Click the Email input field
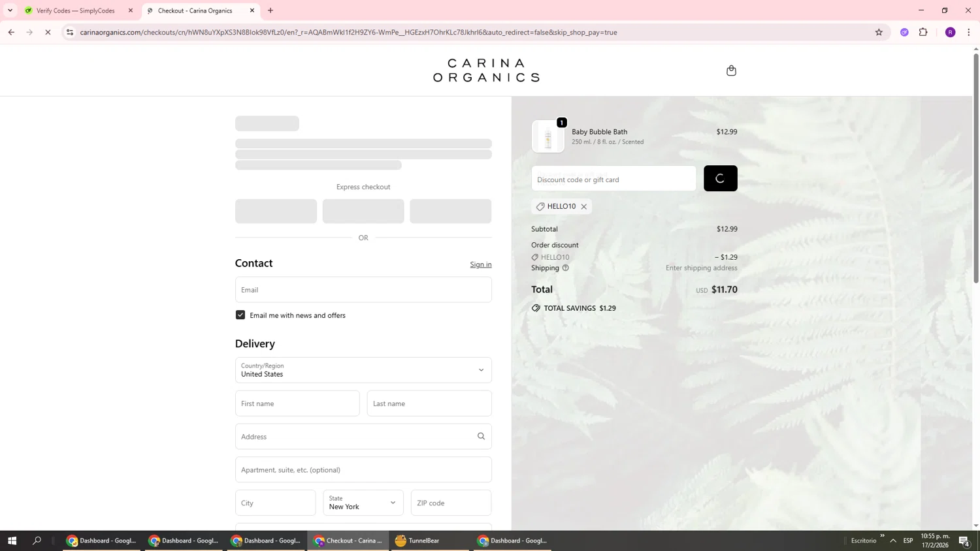 (363, 290)
